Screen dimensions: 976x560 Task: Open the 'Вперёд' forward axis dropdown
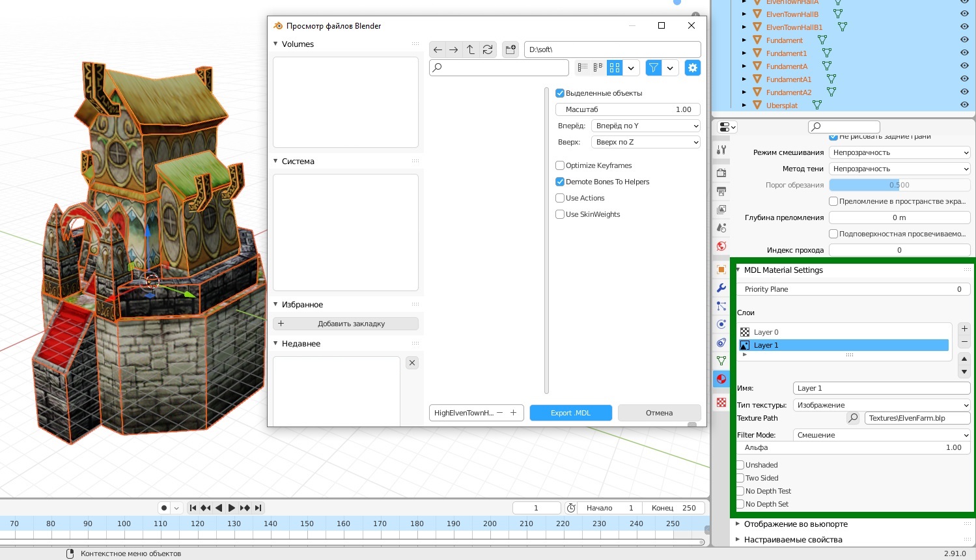tap(646, 126)
